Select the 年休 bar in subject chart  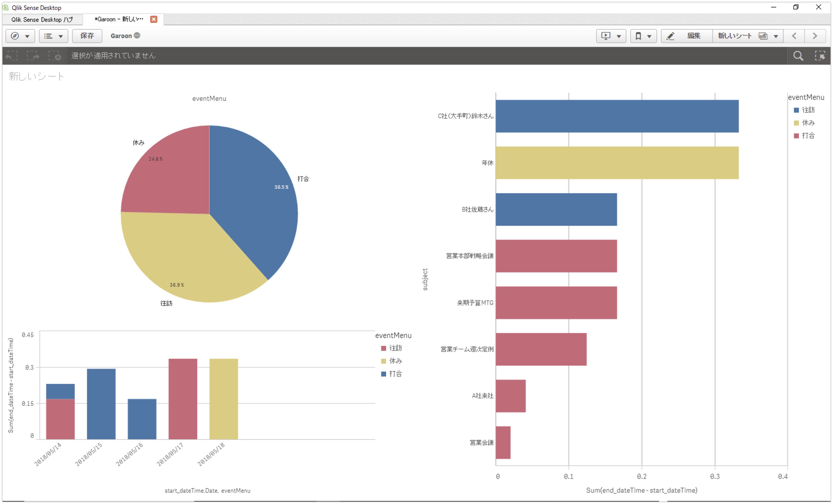click(x=617, y=163)
